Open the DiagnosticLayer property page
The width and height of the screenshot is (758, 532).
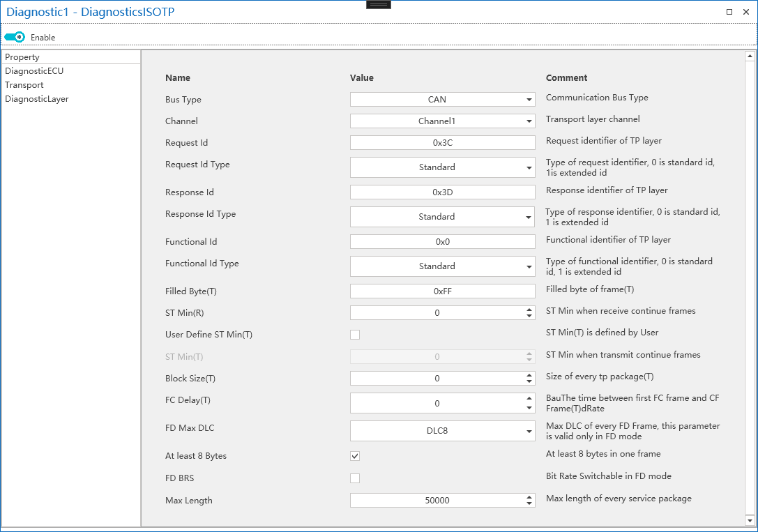[37, 99]
